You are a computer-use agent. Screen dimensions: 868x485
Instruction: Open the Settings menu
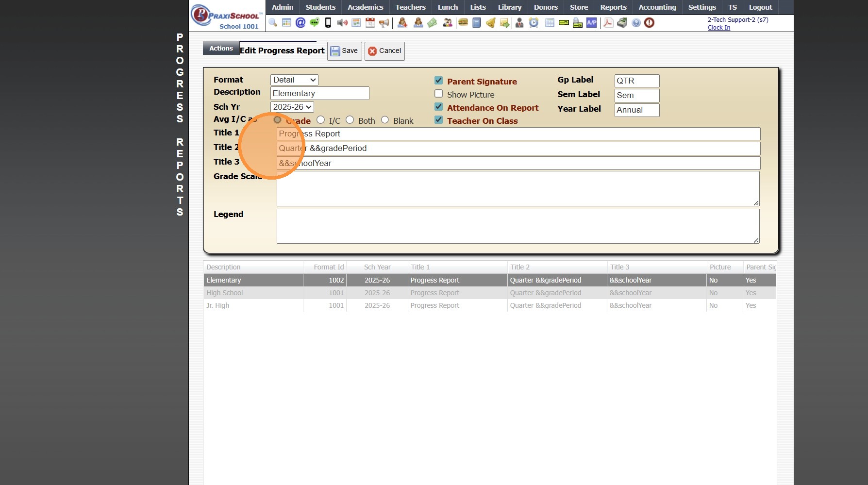[702, 7]
